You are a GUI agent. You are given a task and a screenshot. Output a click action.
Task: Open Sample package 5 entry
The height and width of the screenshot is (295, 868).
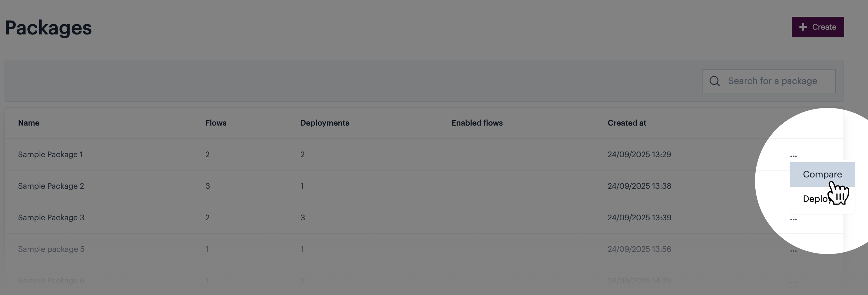click(x=51, y=249)
